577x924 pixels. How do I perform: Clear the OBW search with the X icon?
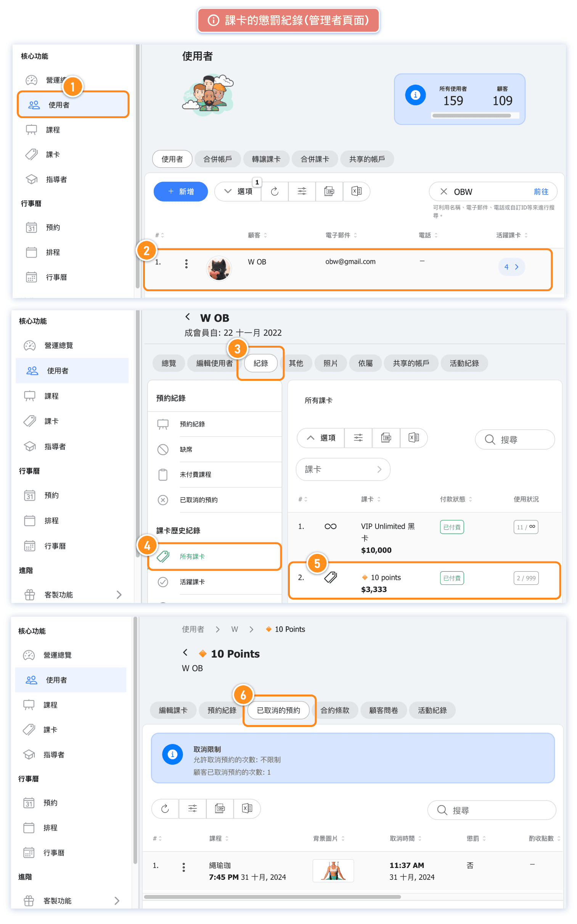pos(444,191)
